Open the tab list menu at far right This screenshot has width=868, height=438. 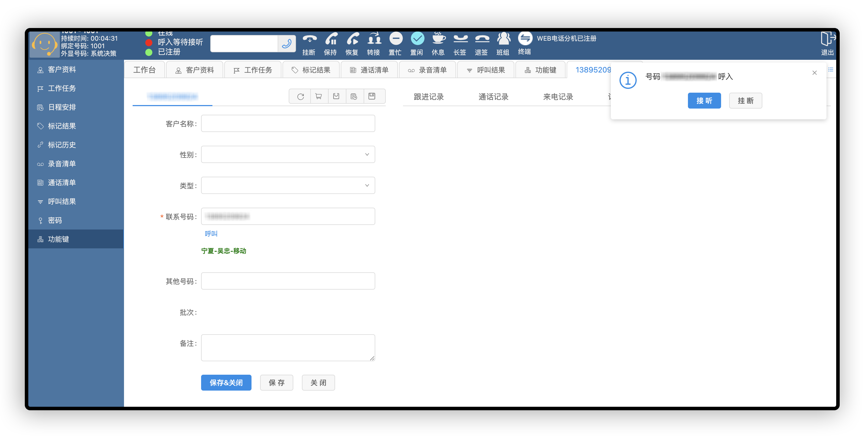(x=831, y=70)
